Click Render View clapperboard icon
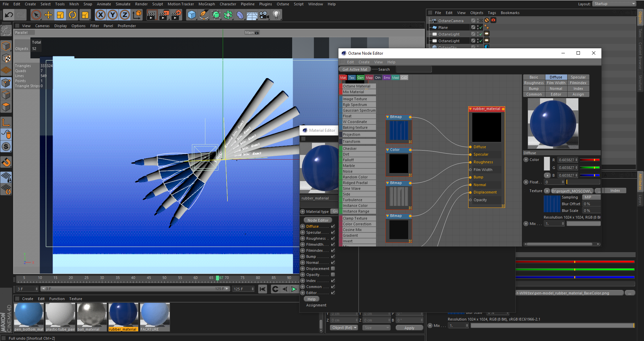The width and height of the screenshot is (644, 341). (x=152, y=15)
